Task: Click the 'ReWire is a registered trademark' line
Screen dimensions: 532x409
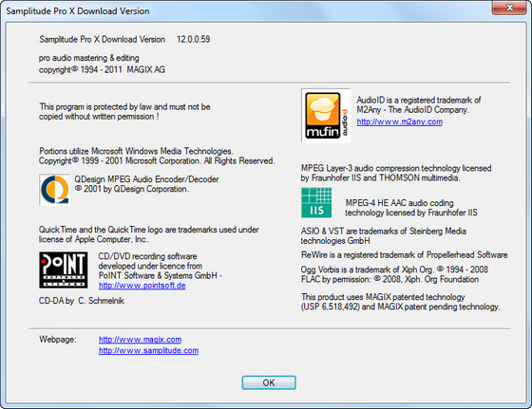Action: point(404,255)
